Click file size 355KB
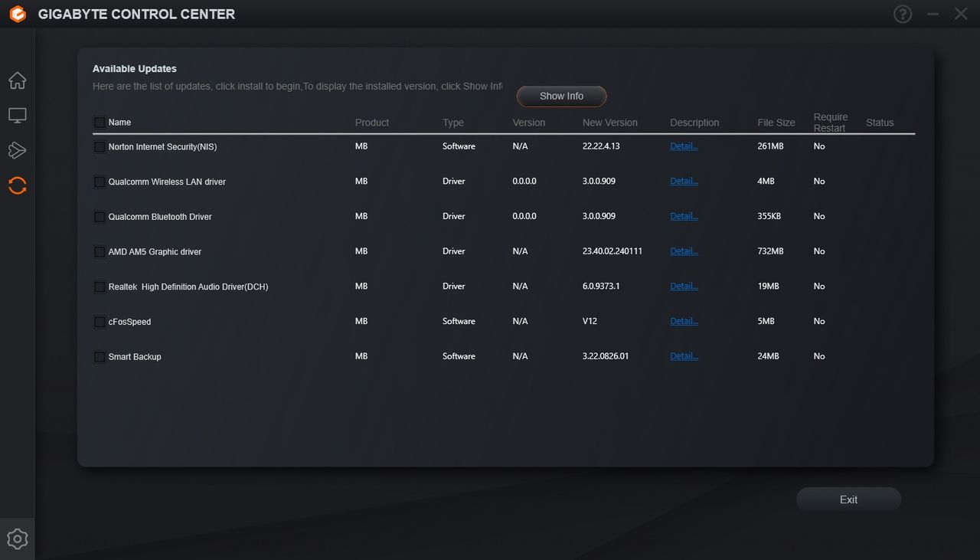Image resolution: width=980 pixels, height=560 pixels. click(x=769, y=216)
